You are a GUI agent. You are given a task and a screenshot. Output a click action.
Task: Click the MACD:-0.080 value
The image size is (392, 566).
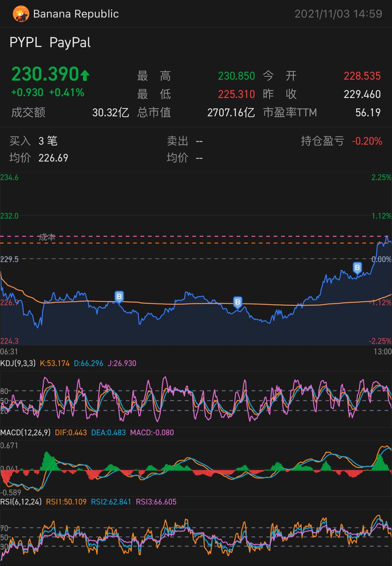(152, 433)
